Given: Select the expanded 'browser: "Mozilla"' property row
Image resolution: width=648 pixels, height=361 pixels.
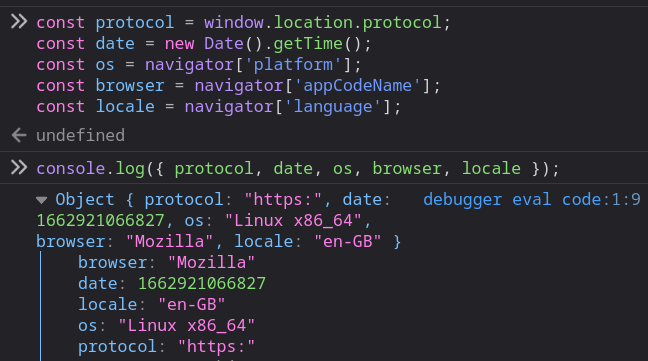Looking at the screenshot, I should [x=167, y=263].
